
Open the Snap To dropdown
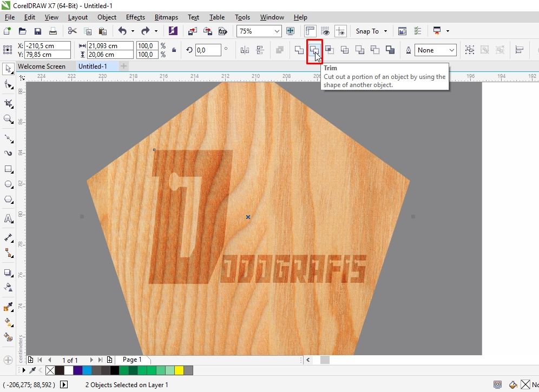tap(371, 31)
